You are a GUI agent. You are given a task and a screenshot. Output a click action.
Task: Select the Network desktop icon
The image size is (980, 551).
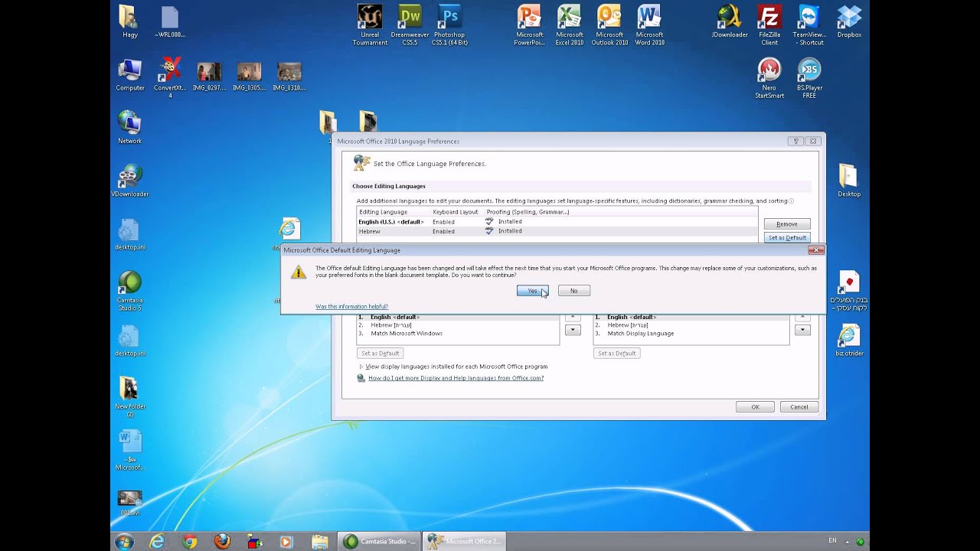(x=130, y=128)
